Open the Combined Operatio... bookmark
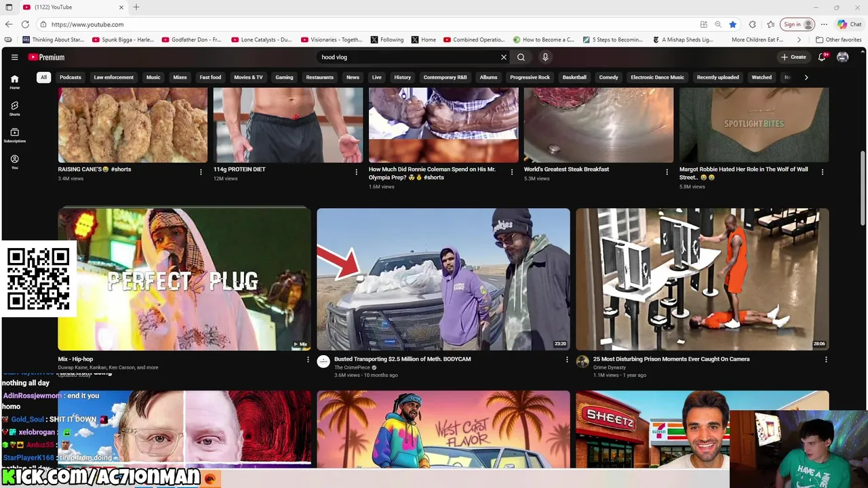Viewport: 868px width, 488px height. click(x=473, y=40)
